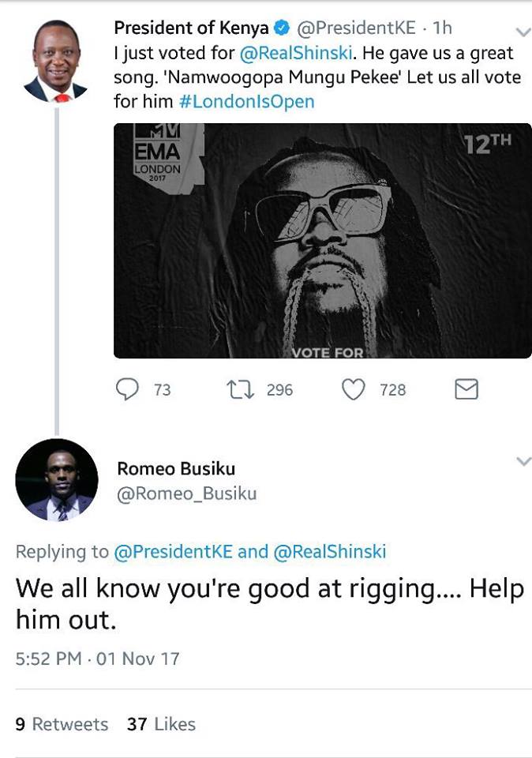Expand the Romeo Busiku tweet options chevron
The height and width of the screenshot is (758, 532).
(x=523, y=461)
